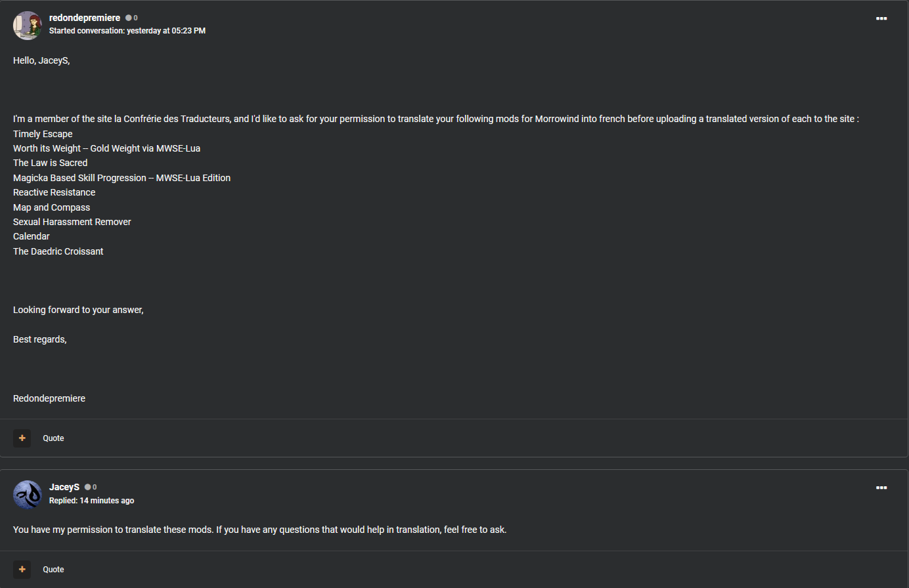909x588 pixels.
Task: Visit JaceyS's profile via username
Action: 64,487
